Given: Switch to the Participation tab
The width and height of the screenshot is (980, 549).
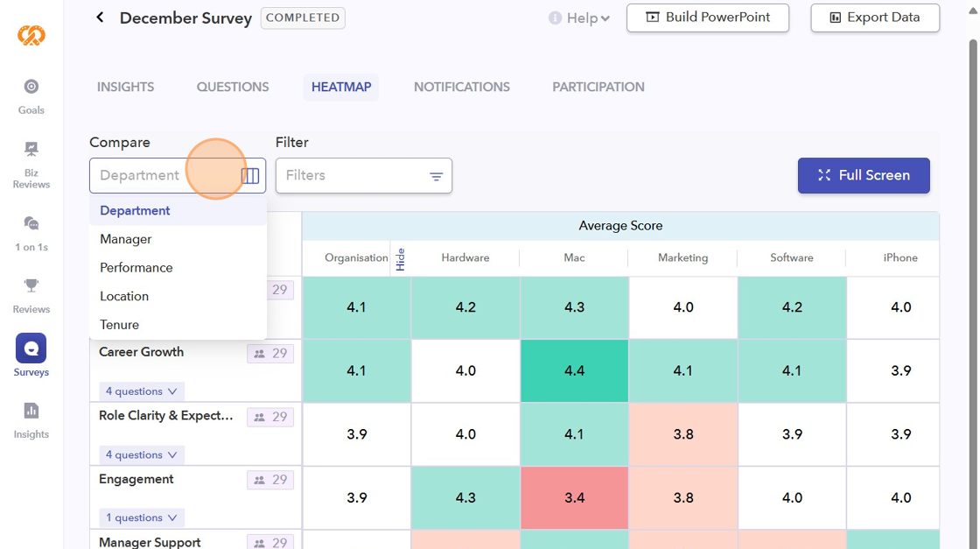Looking at the screenshot, I should click(x=598, y=87).
